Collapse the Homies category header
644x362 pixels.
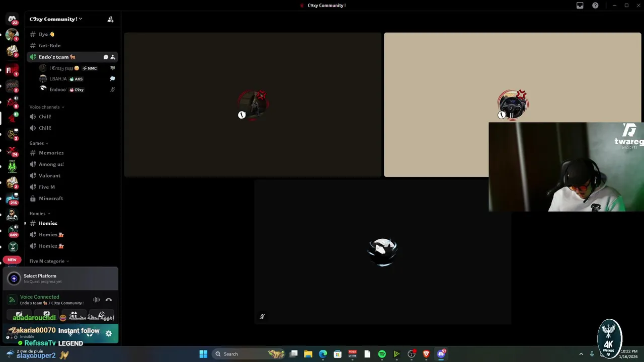point(40,214)
